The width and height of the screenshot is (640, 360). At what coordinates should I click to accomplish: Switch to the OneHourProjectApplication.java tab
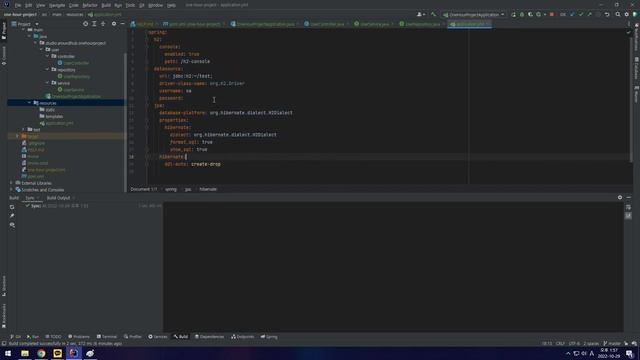(264, 24)
